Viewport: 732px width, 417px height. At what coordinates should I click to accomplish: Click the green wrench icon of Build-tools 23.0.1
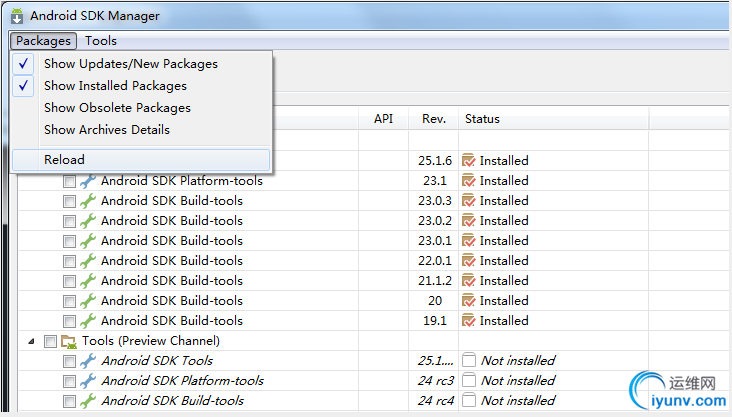pyautogui.click(x=88, y=241)
